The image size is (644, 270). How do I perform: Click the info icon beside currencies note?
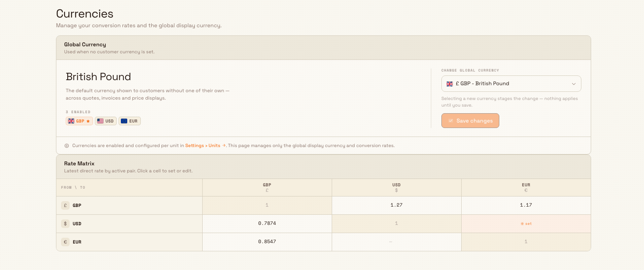66,146
